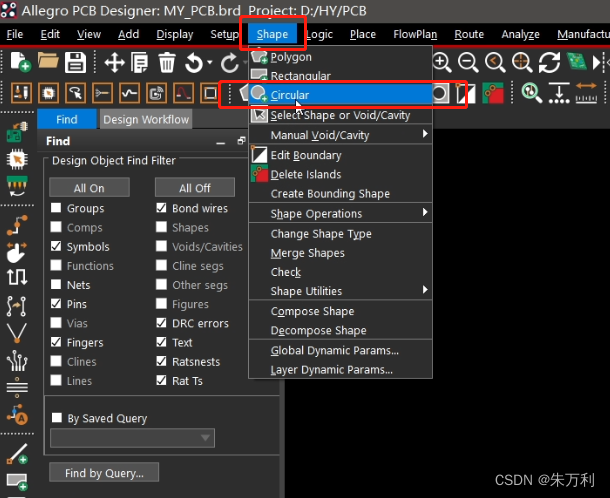This screenshot has width=610, height=498.
Task: Expand the Shape Operations submenu
Action: click(x=340, y=214)
